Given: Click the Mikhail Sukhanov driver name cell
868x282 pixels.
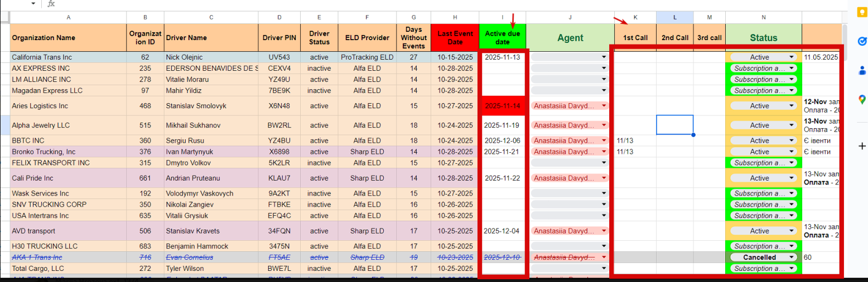Looking at the screenshot, I should click(x=211, y=125).
